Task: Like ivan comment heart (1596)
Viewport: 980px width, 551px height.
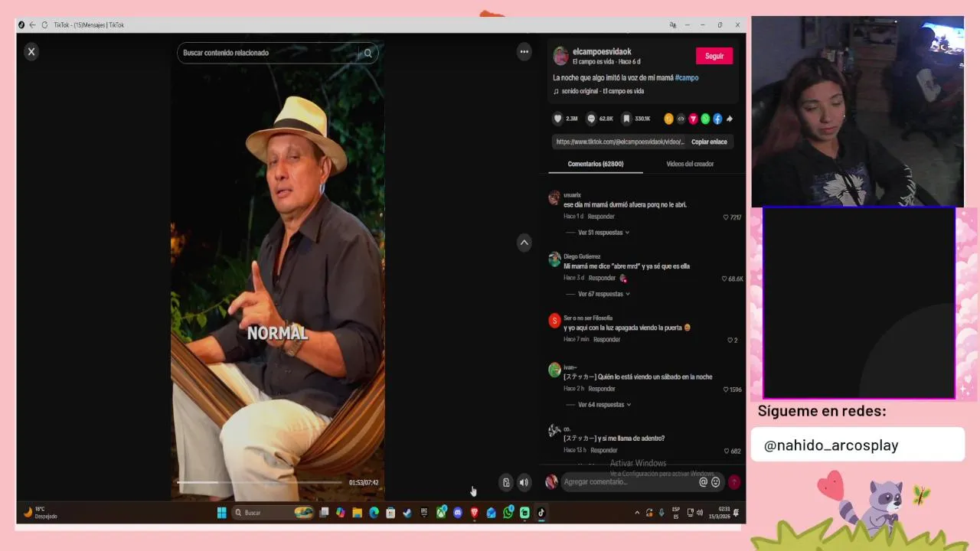Action: click(x=726, y=390)
